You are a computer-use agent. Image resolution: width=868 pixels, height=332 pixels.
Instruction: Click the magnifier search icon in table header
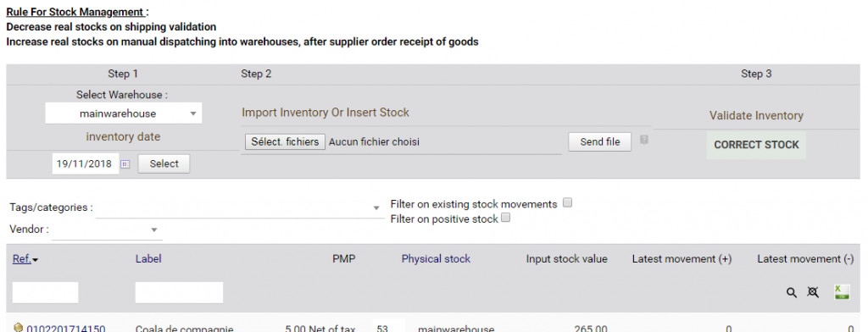pyautogui.click(x=792, y=293)
